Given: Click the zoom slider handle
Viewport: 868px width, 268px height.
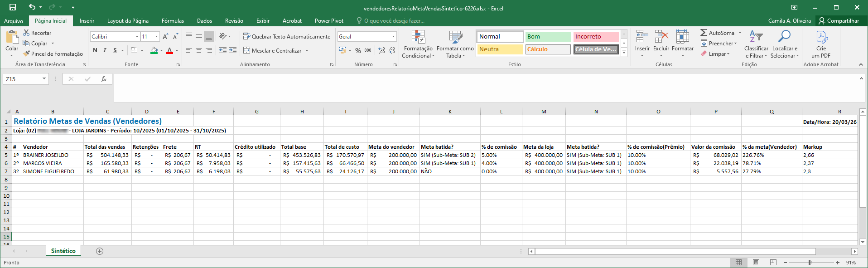Looking at the screenshot, I should point(810,263).
